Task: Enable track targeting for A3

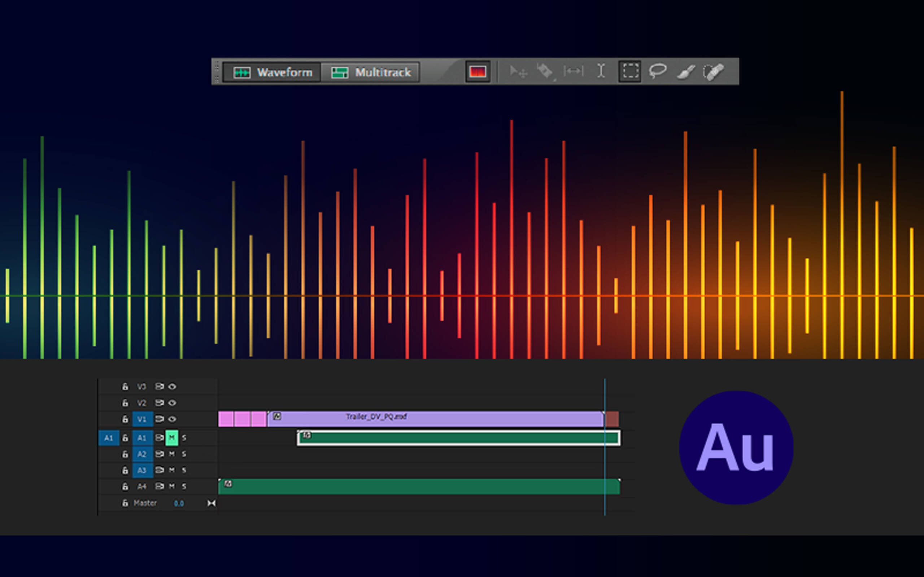Action: (x=143, y=471)
